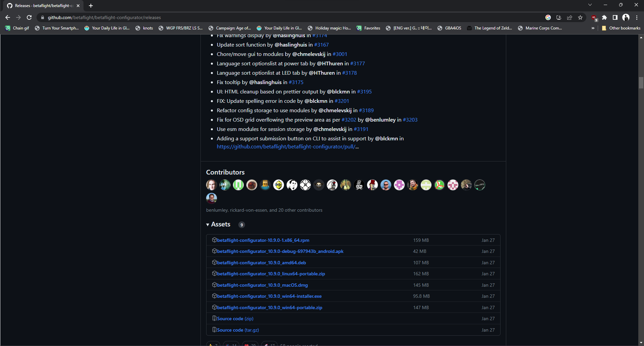Open the Other bookmarks folder

(621, 28)
